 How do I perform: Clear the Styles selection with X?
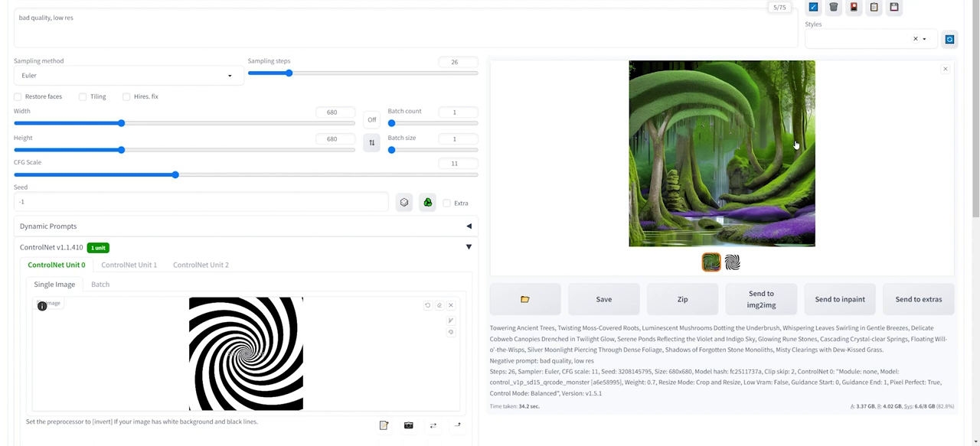[915, 39]
